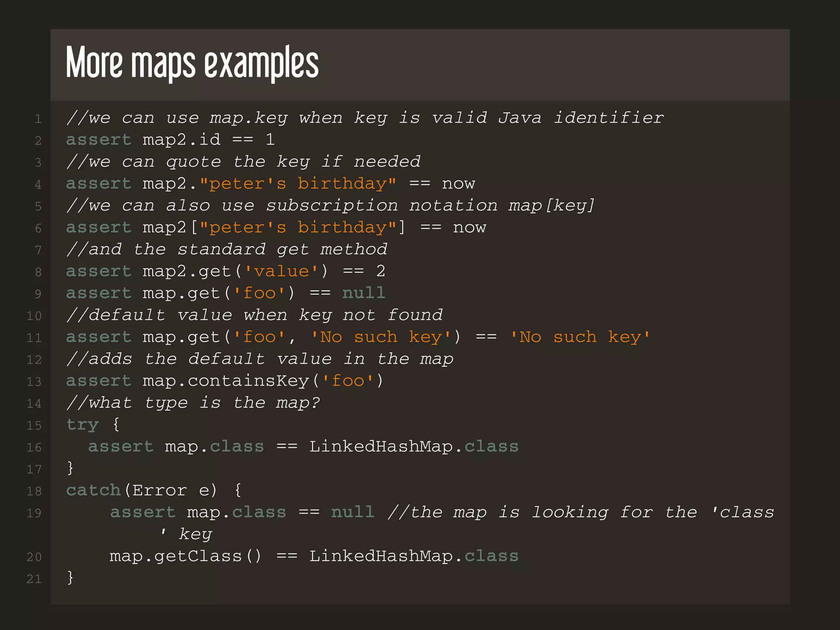Click 'assert map2.id == 1' code line
Viewport: 840px width, 630px height.
[170, 140]
